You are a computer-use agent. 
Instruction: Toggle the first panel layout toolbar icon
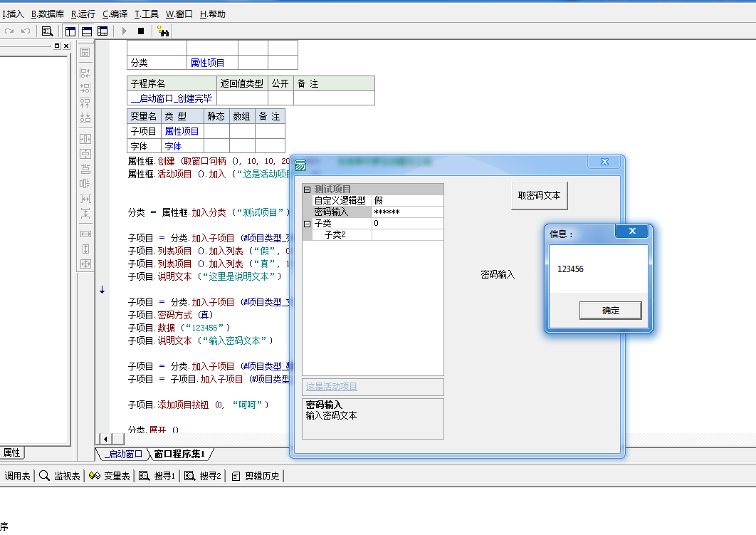coord(70,31)
